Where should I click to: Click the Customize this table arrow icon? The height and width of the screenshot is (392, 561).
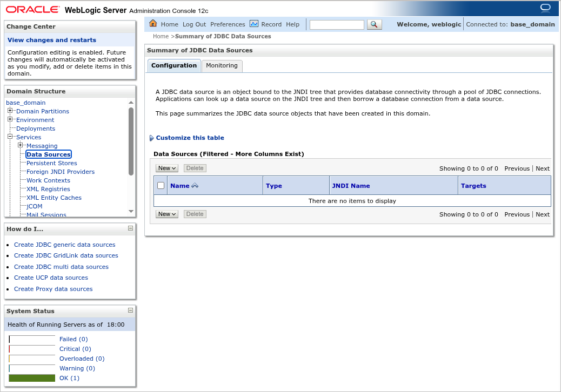pyautogui.click(x=151, y=138)
